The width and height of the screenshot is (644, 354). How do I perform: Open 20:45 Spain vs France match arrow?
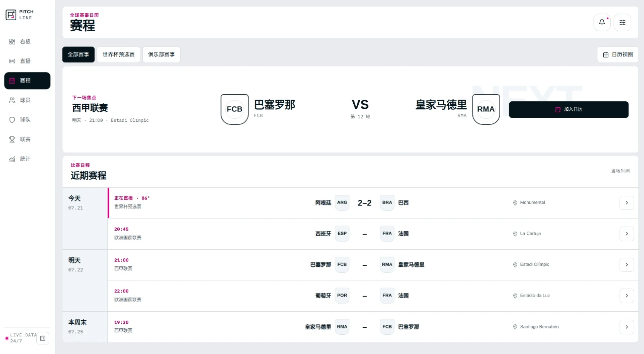tap(626, 234)
